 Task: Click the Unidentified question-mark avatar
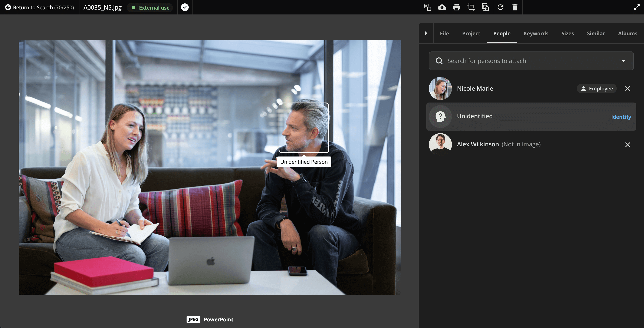coord(440,116)
